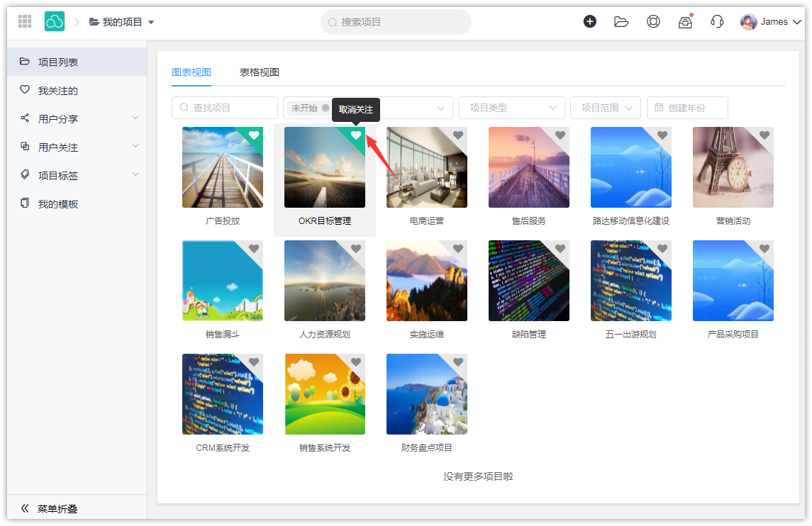The width and height of the screenshot is (812, 526).
Task: Switch to the 表格视图 tab
Action: (260, 72)
